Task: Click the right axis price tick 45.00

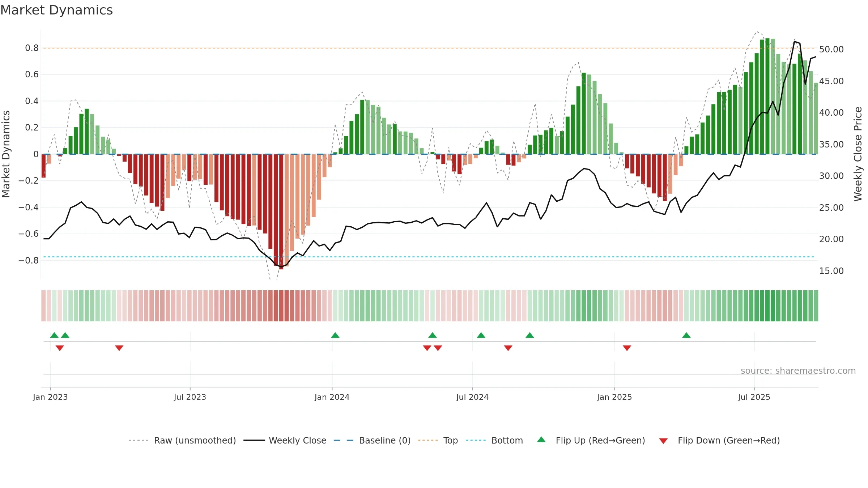Action: (831, 81)
